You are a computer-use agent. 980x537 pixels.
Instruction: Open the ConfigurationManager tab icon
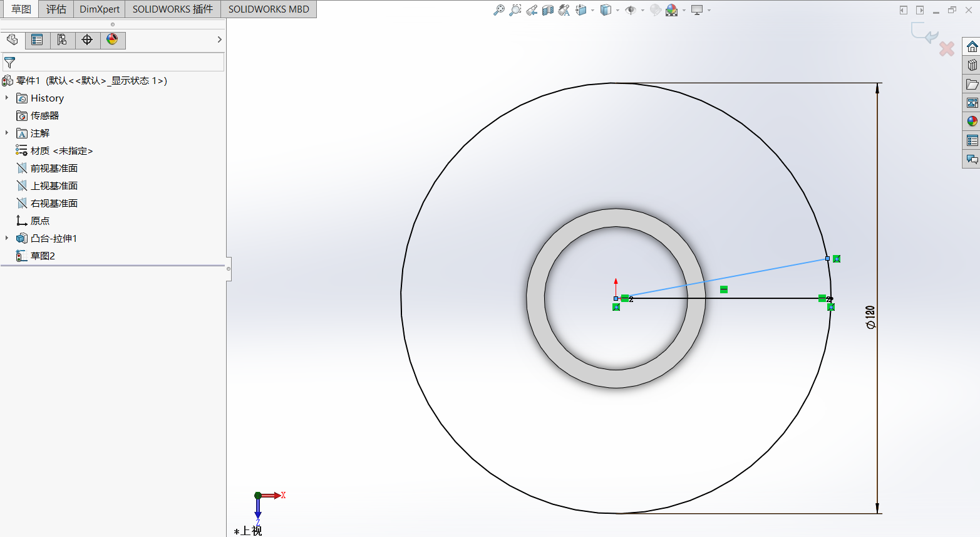point(62,40)
